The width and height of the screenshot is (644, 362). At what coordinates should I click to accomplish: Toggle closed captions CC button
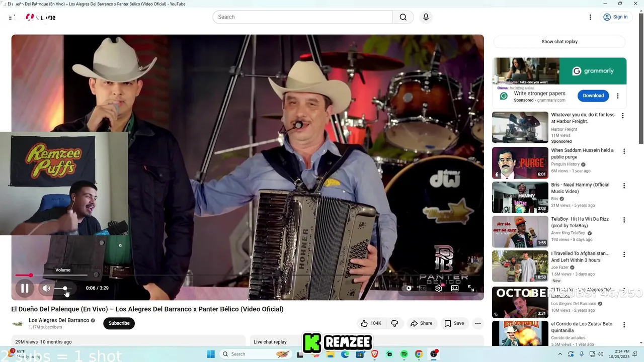tap(423, 288)
